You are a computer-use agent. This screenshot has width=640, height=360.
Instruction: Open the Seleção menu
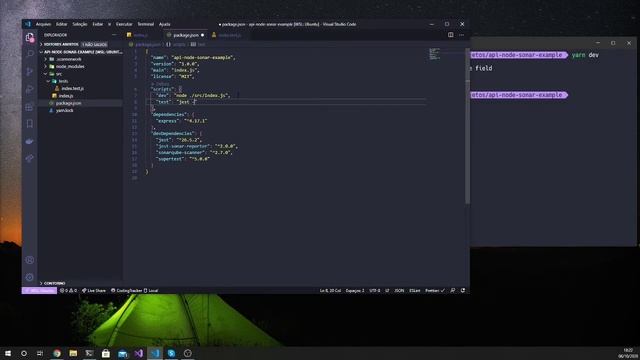[x=80, y=24]
